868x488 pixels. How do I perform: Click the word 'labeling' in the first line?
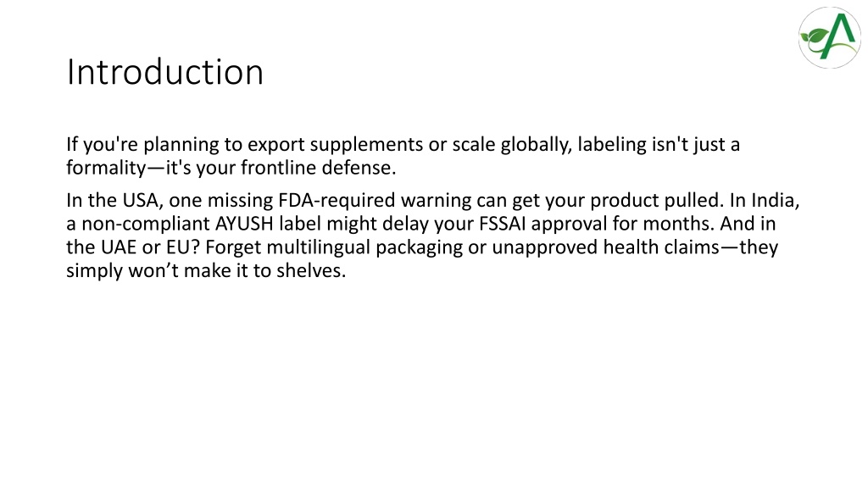612,144
